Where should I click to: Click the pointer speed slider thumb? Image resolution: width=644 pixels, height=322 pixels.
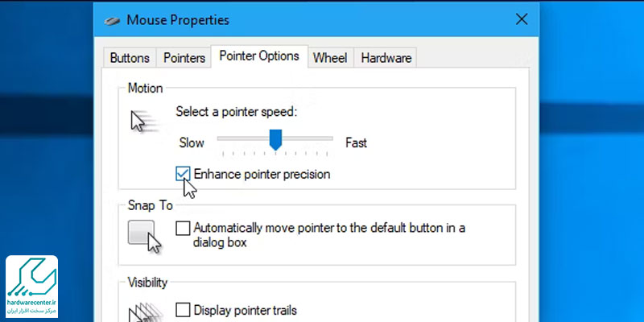tap(275, 140)
